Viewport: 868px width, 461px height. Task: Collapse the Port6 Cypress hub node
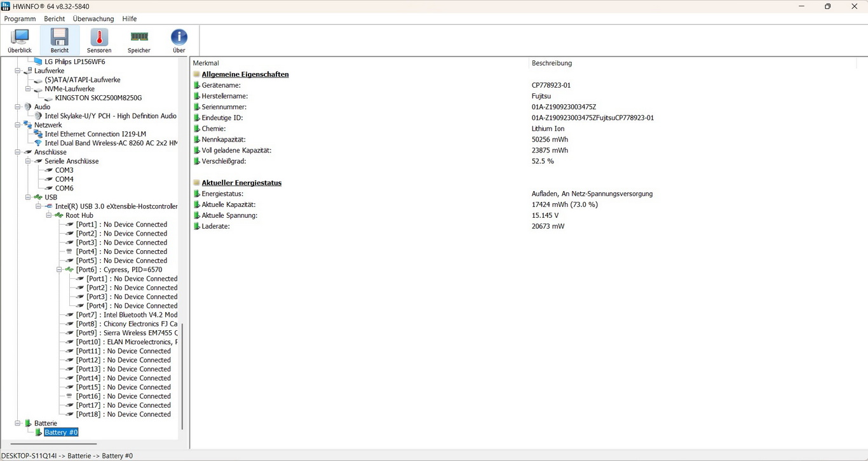click(59, 270)
